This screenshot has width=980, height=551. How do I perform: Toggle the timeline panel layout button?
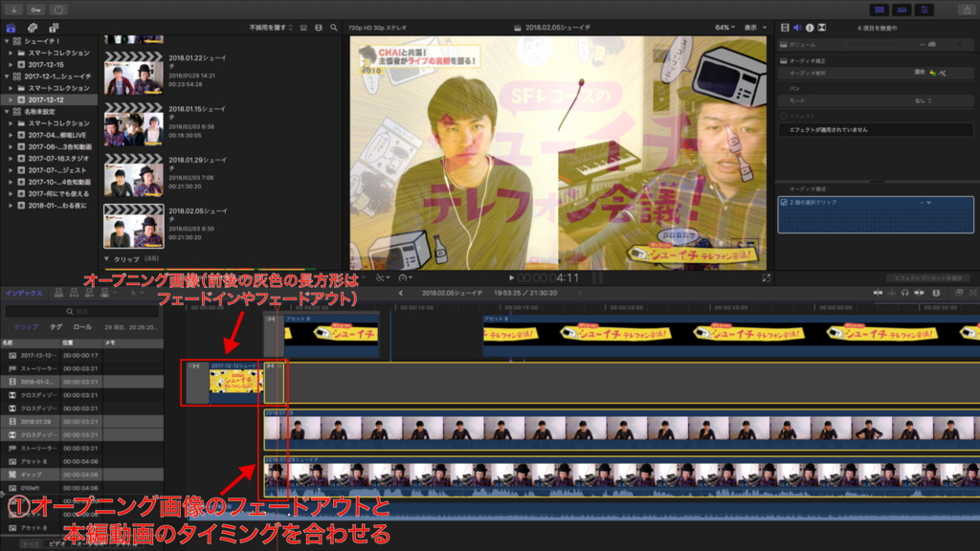(902, 10)
